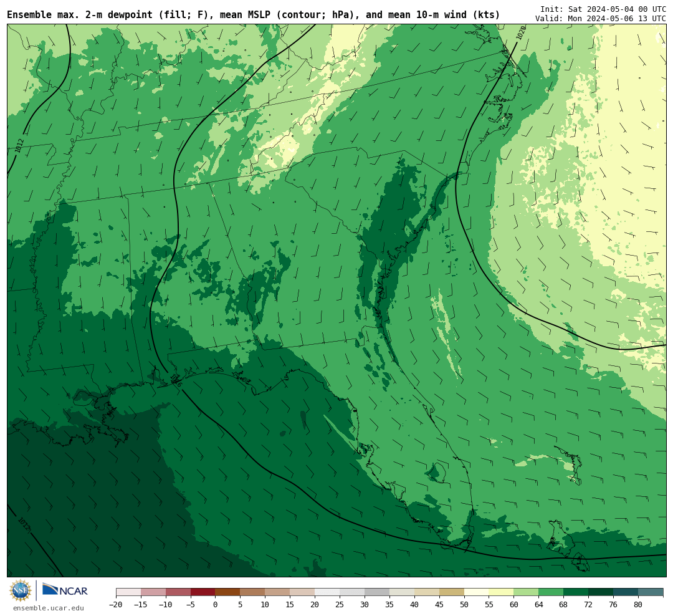673x616 pixels.
Task: Click the 1020 isobar contour label
Action: [x=520, y=33]
